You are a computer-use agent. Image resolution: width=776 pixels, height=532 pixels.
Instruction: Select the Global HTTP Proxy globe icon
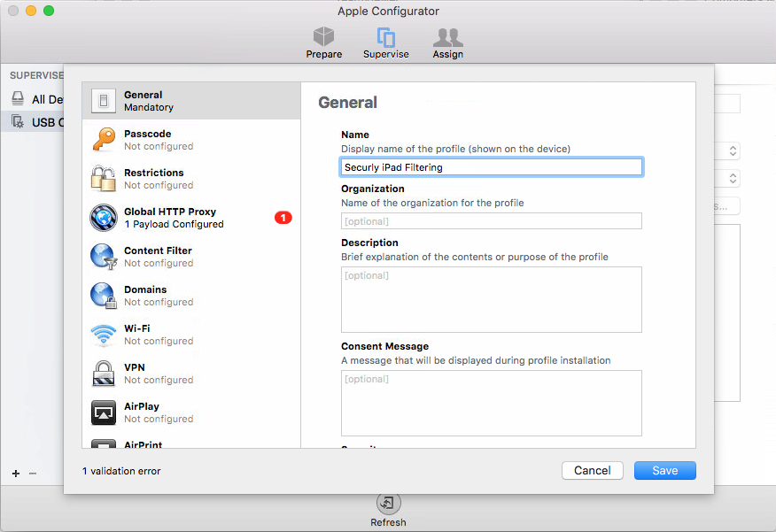pos(104,218)
